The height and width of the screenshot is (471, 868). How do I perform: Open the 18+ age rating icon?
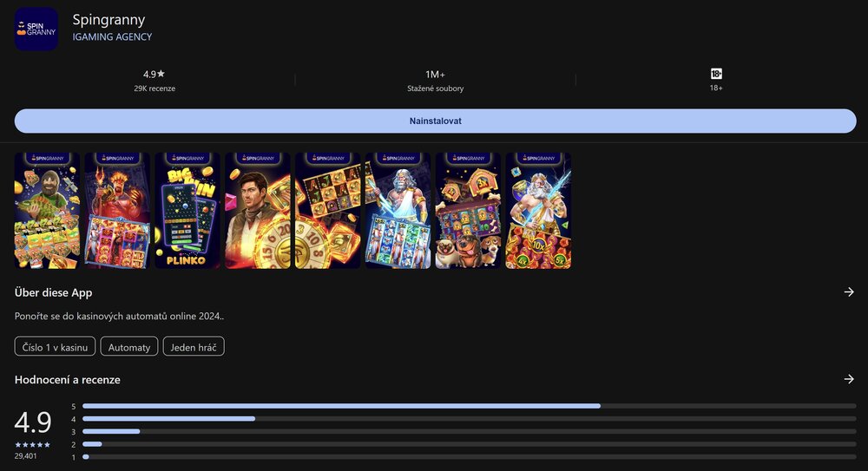(x=716, y=74)
